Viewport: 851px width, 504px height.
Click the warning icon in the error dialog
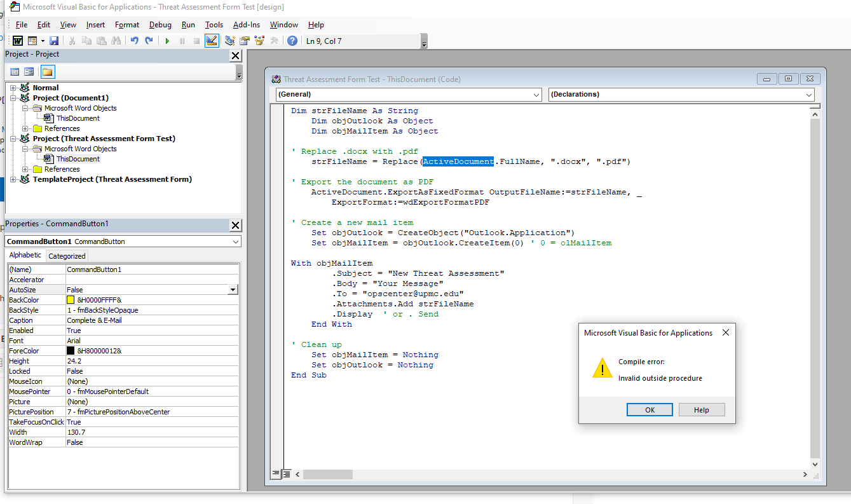click(x=602, y=368)
